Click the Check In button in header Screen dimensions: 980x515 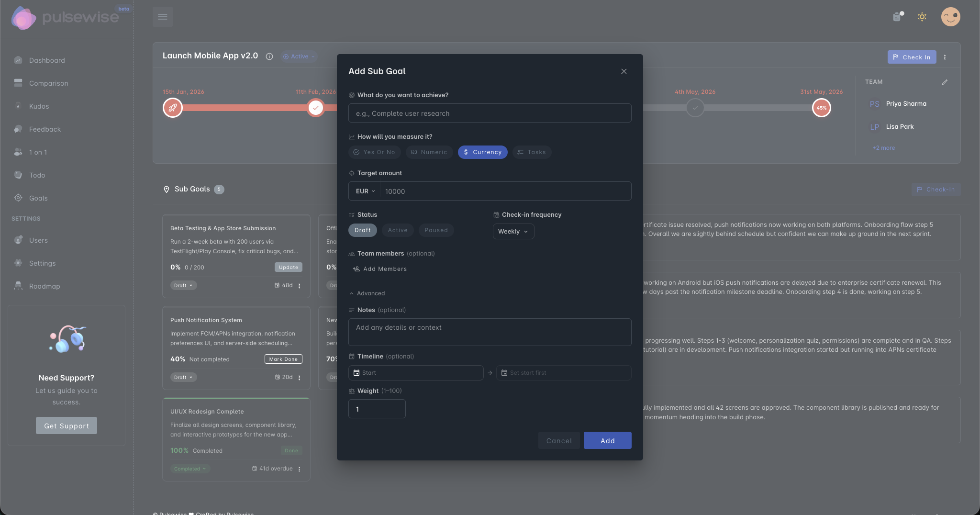click(912, 57)
